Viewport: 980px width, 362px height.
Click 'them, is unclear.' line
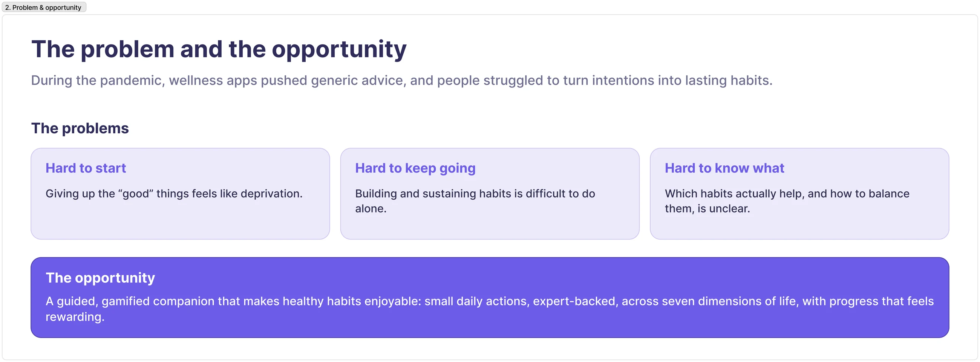(x=707, y=209)
